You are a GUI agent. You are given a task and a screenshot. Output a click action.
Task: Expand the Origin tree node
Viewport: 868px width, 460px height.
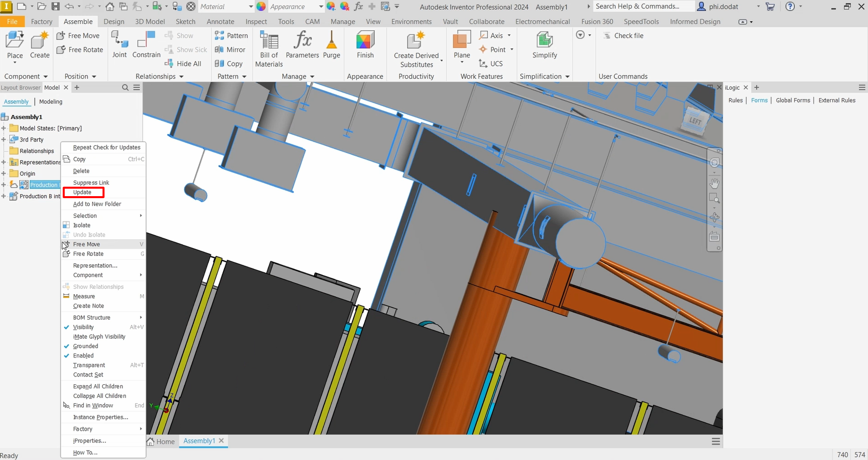tap(3, 173)
